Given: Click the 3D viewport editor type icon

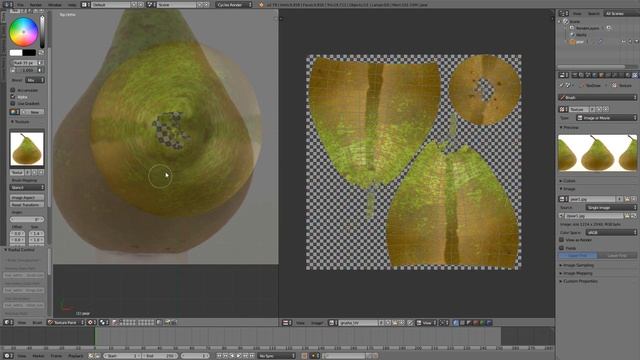Looking at the screenshot, I should pyautogui.click(x=8, y=322).
